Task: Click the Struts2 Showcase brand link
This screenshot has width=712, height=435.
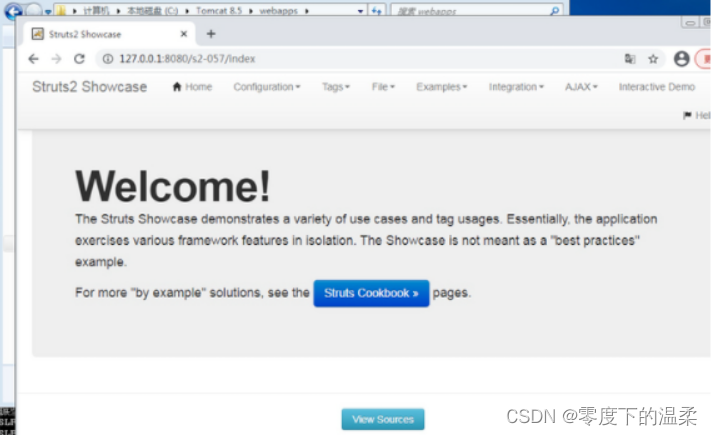Action: pos(89,87)
